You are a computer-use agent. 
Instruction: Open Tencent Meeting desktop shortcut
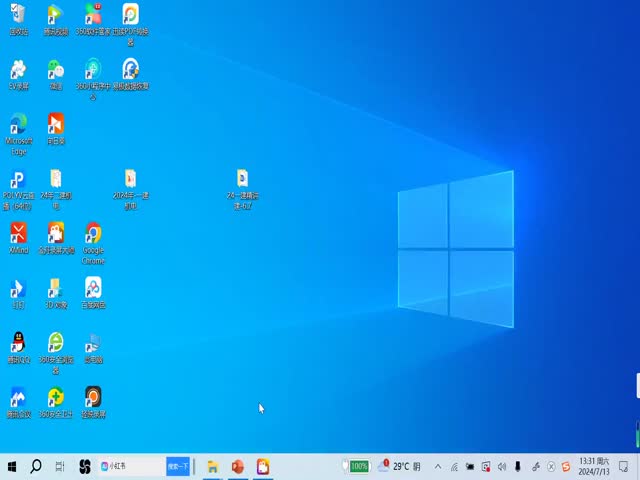tap(18, 398)
